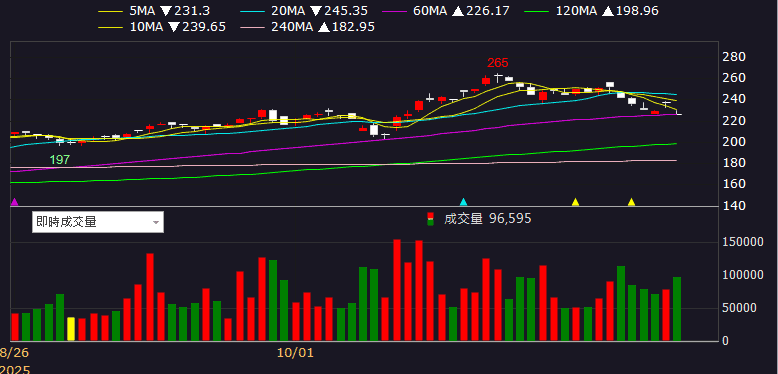This screenshot has width=778, height=374.
Task: Click the first yellow triangle marker
Action: (x=576, y=202)
